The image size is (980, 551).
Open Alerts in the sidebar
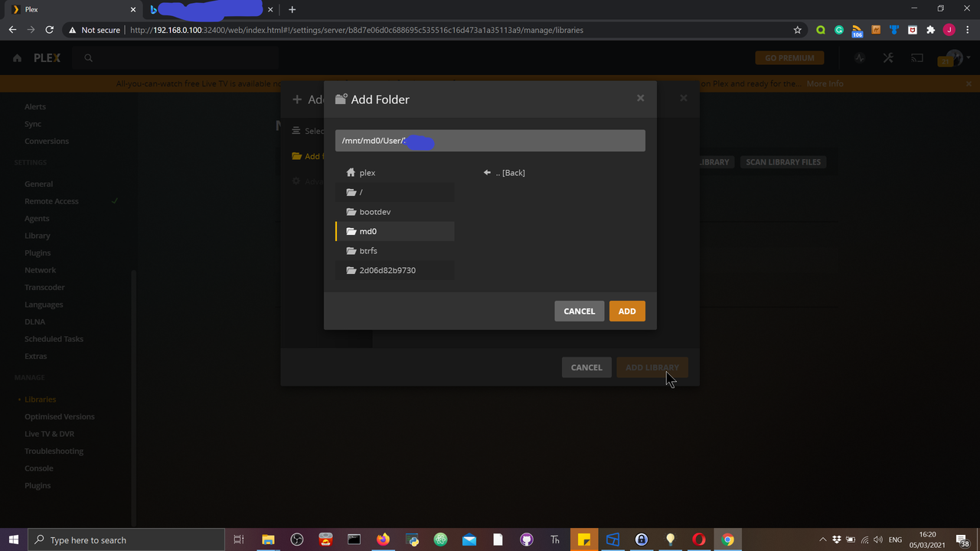point(35,106)
